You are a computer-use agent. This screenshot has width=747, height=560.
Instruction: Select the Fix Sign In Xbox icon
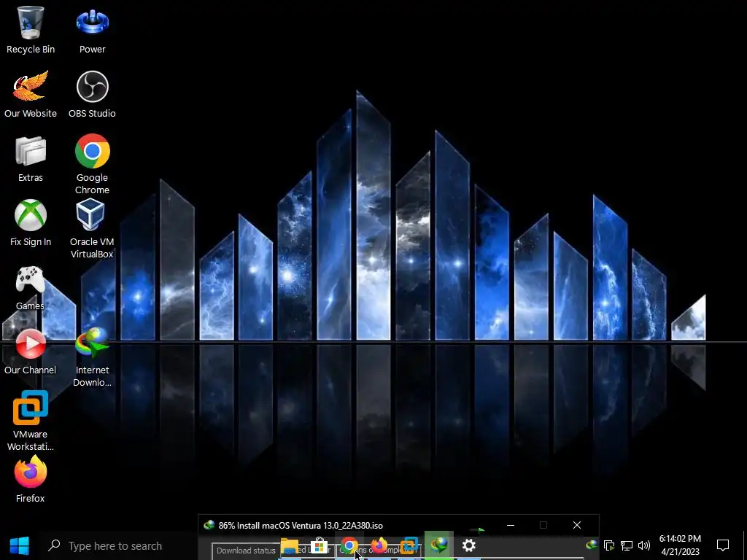click(31, 222)
